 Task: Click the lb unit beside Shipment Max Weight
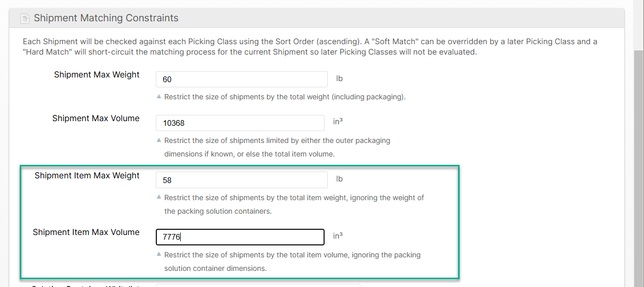340,79
